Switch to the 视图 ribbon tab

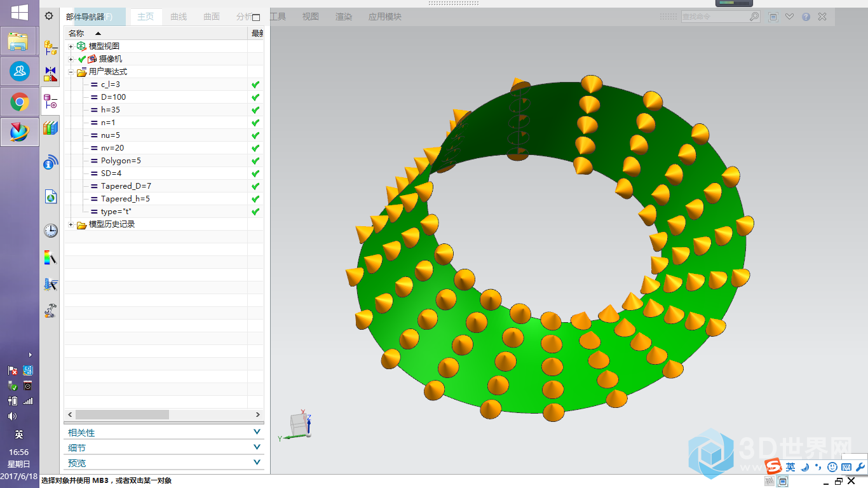pos(311,17)
